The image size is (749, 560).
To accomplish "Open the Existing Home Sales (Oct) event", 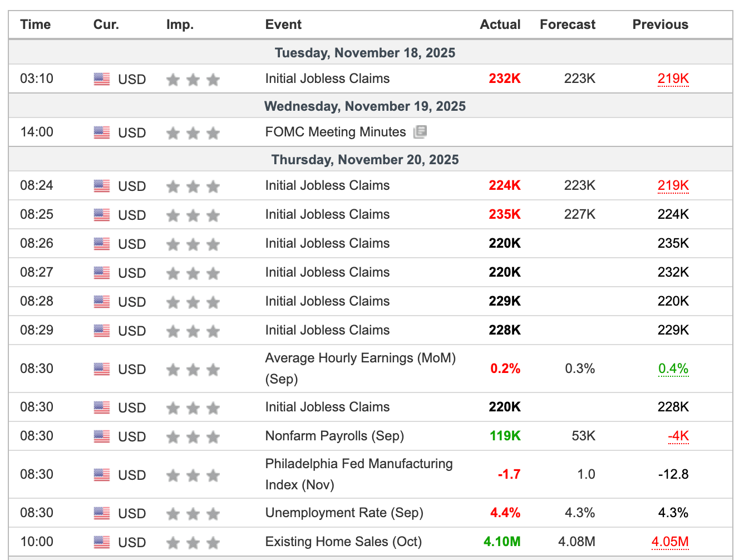I will (x=343, y=542).
